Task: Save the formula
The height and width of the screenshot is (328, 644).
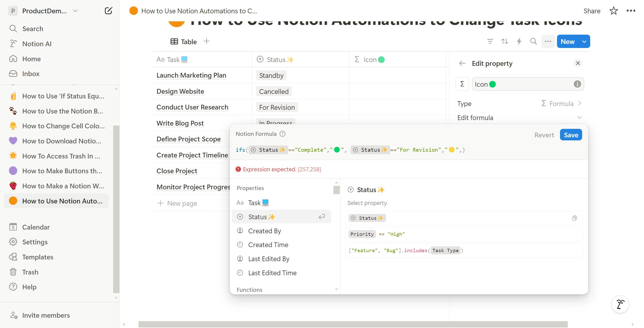Action: coord(571,135)
